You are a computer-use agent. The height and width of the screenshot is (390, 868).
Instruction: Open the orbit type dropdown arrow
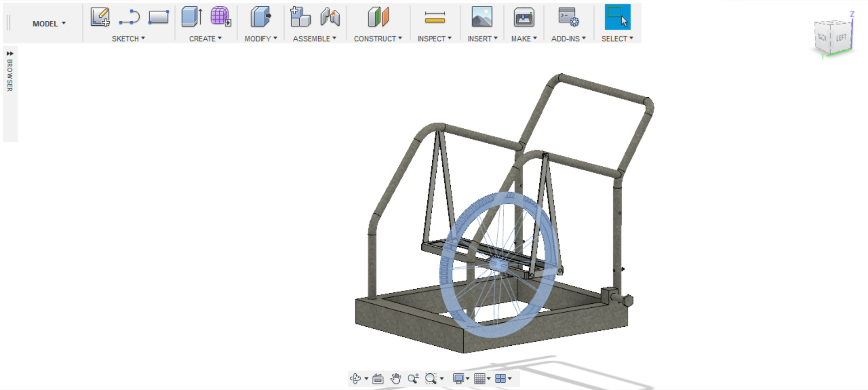click(366, 379)
